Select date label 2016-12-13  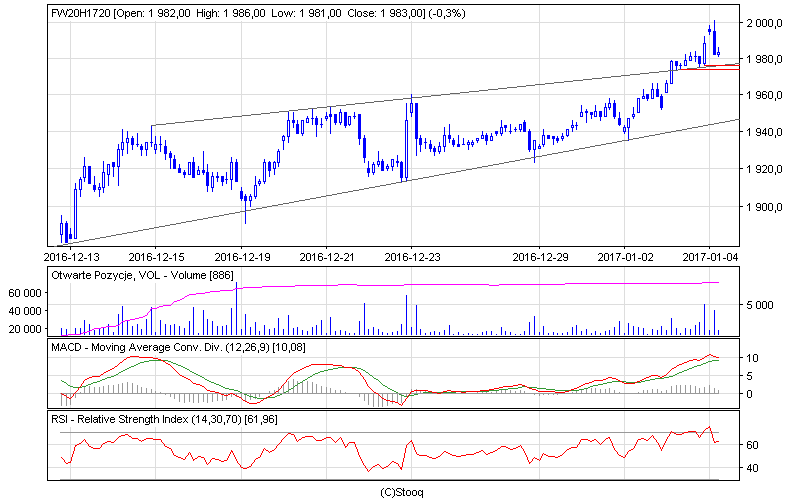point(72,257)
